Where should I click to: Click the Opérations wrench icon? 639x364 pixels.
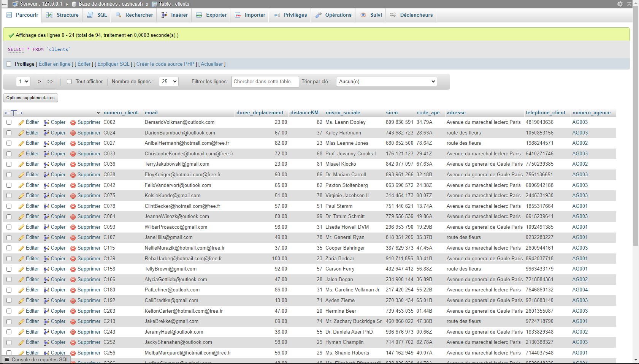[319, 15]
